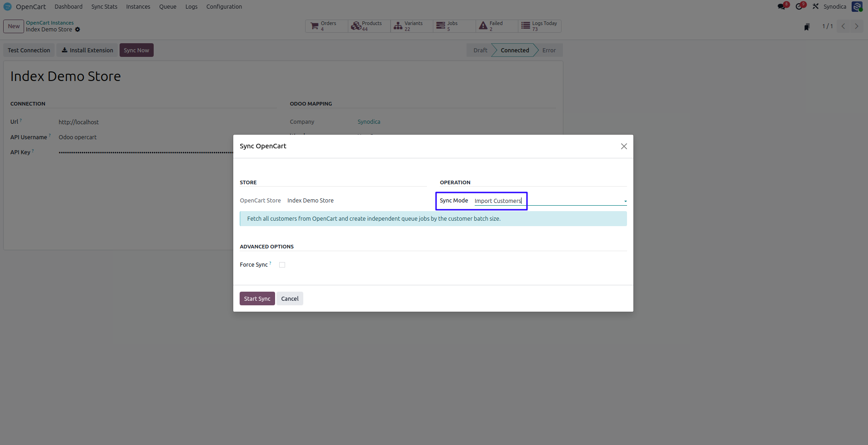The image size is (868, 445).
Task: Click the gear actions icon beside Index Demo Store
Action: (x=77, y=30)
